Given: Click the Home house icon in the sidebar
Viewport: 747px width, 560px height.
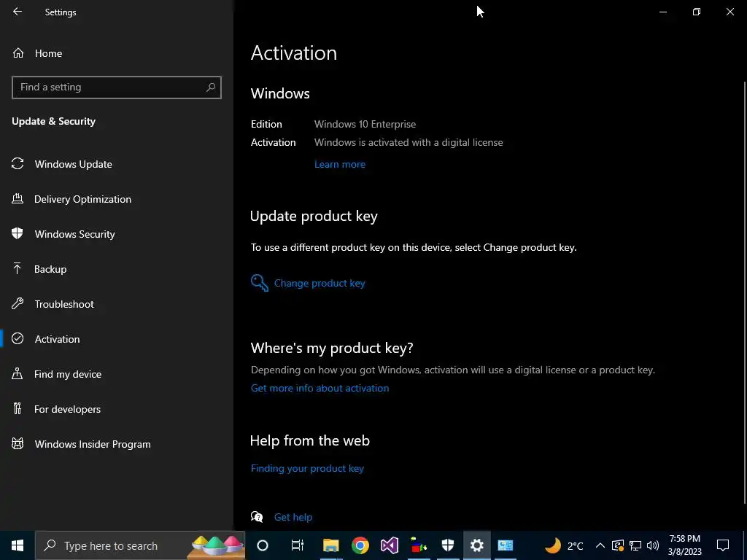Looking at the screenshot, I should click(x=18, y=52).
